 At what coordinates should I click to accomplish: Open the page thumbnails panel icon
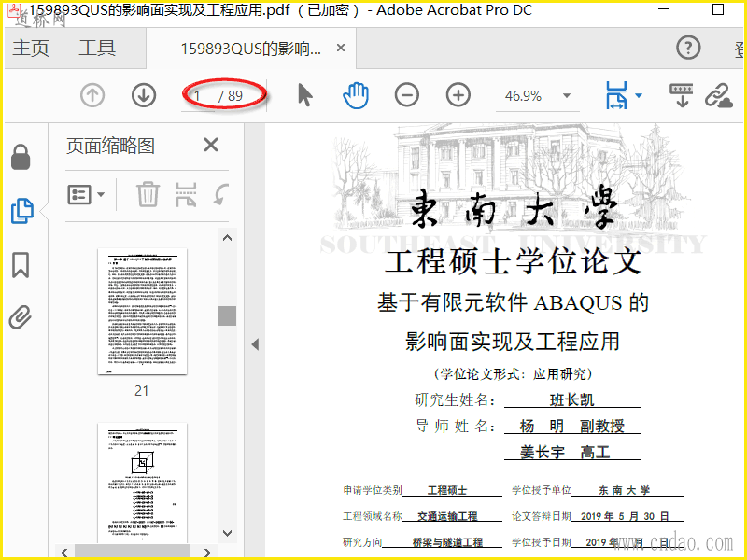click(x=21, y=211)
